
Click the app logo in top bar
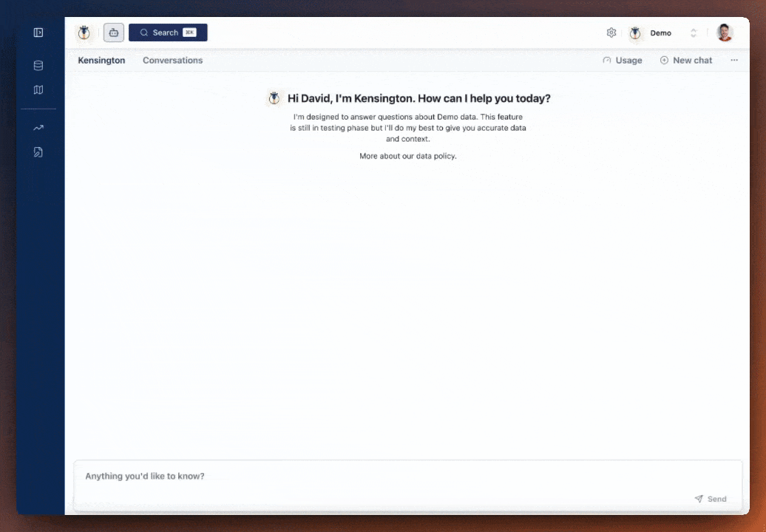[84, 33]
